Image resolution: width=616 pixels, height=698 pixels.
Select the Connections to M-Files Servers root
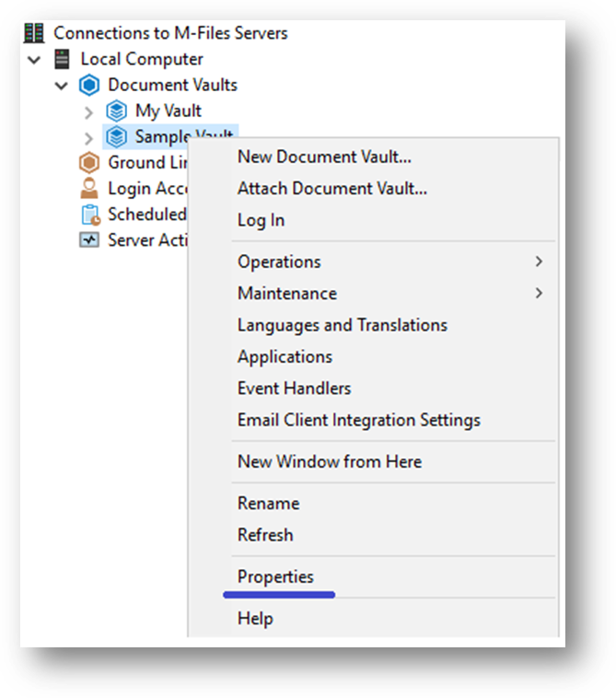point(170,33)
